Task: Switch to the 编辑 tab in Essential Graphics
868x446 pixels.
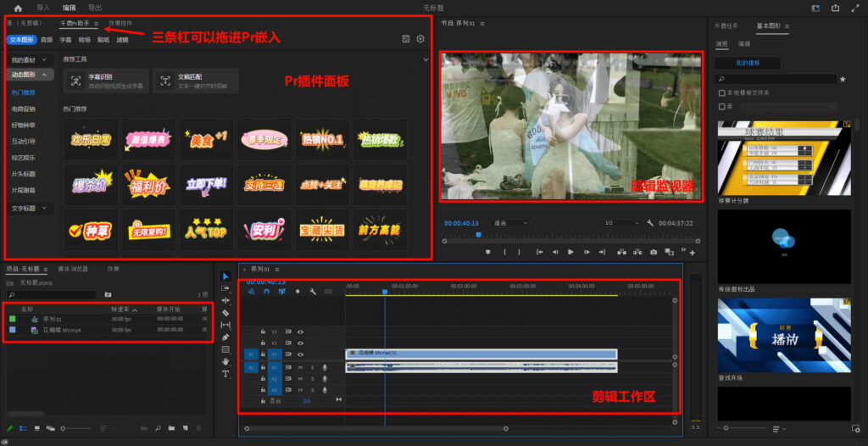Action: point(744,43)
